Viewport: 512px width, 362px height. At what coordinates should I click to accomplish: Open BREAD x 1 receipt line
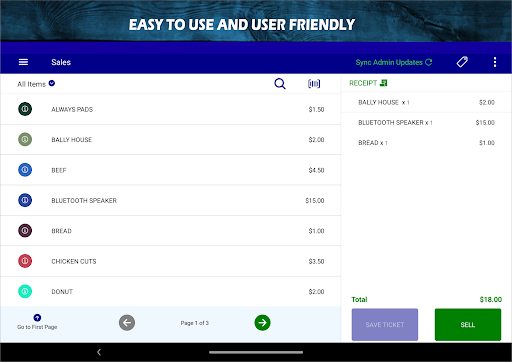pos(426,143)
